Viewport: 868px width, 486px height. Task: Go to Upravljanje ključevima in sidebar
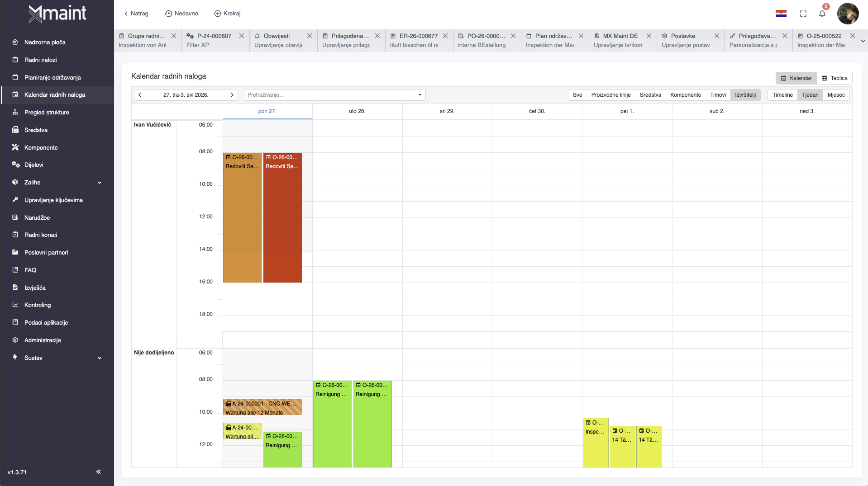point(53,200)
